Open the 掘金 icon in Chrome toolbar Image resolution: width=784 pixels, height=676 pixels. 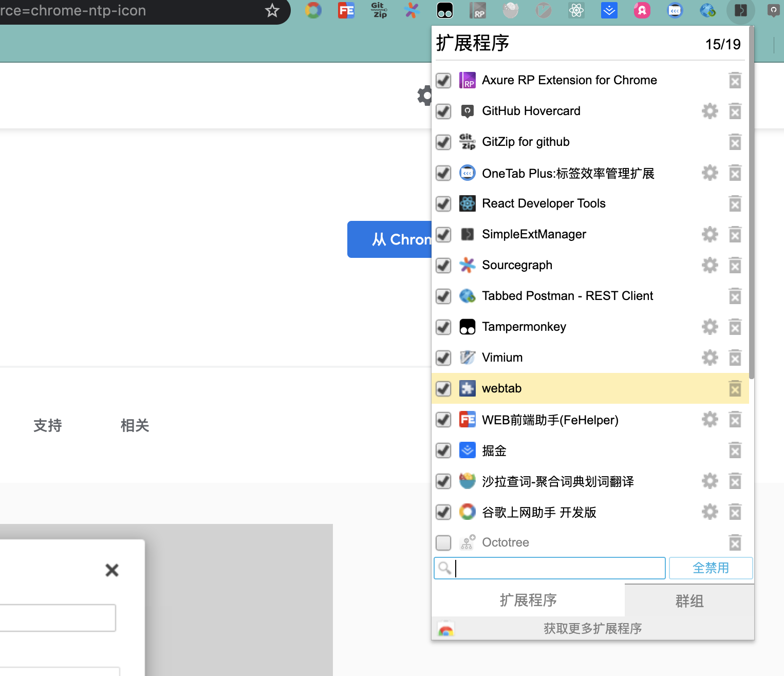[x=609, y=10]
